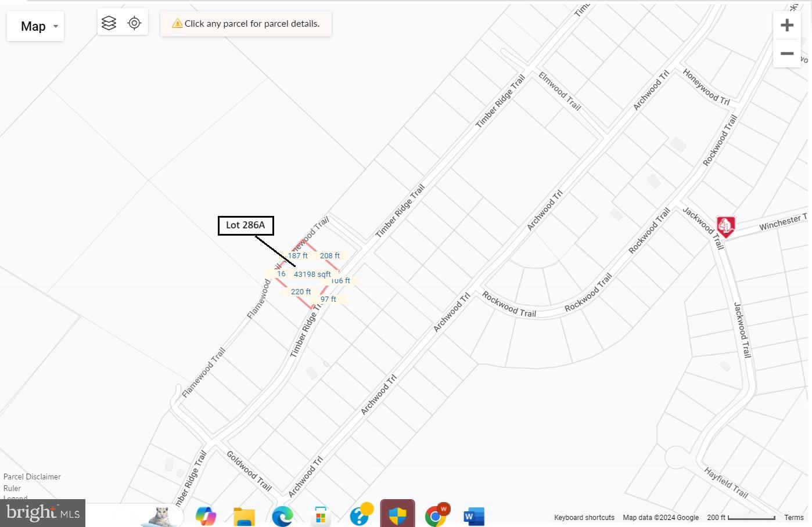The width and height of the screenshot is (812, 527).
Task: Click the red property marker pin
Action: 725,226
